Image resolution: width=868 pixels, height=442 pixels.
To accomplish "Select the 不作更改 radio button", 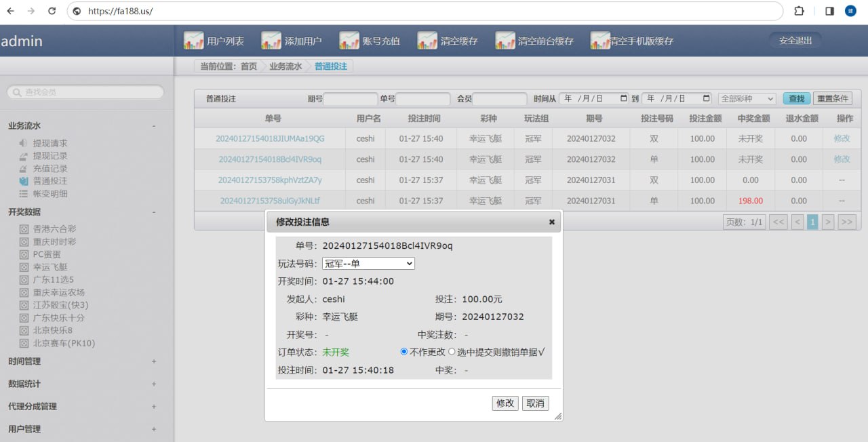I will point(404,352).
